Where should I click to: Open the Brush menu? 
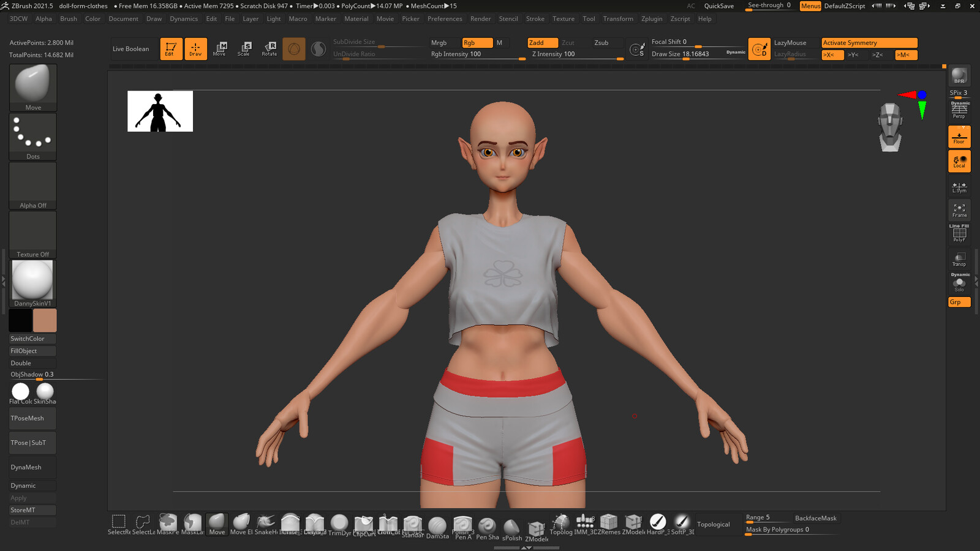tap(69, 19)
